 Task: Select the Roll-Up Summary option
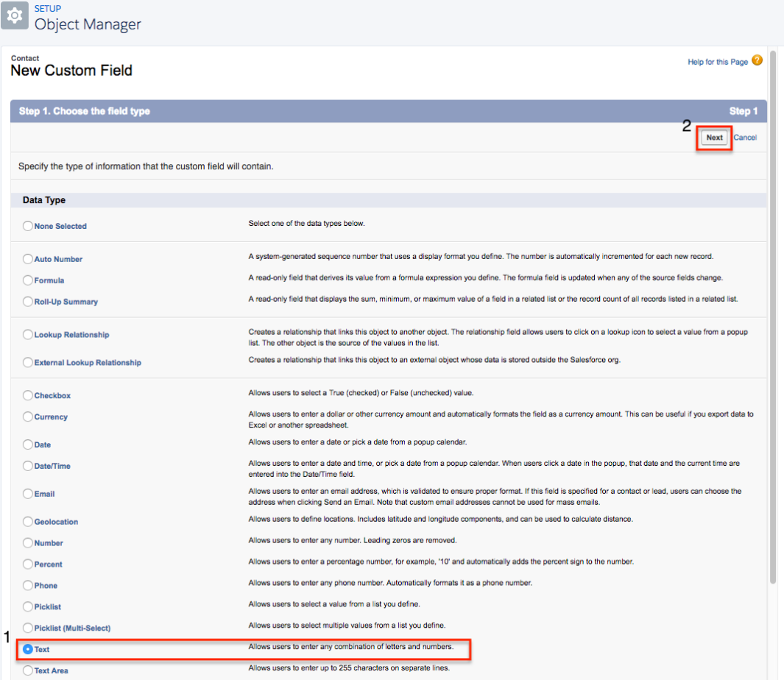tap(27, 302)
